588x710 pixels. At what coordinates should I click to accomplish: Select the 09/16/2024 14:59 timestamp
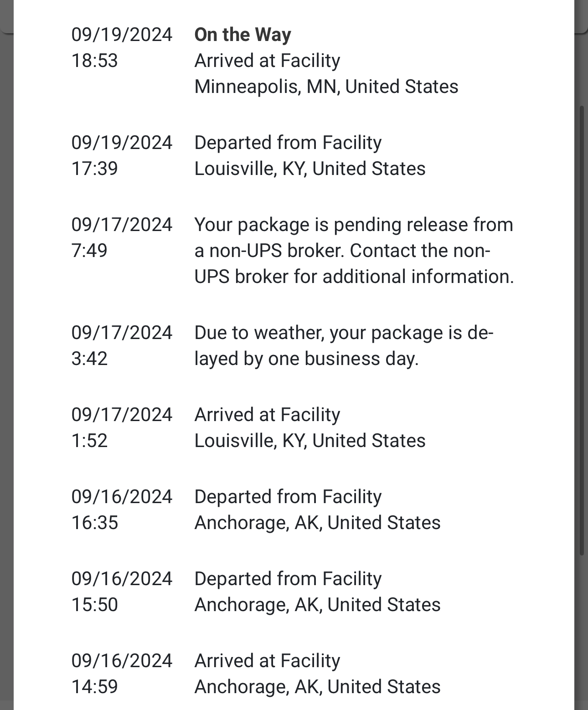tap(122, 674)
